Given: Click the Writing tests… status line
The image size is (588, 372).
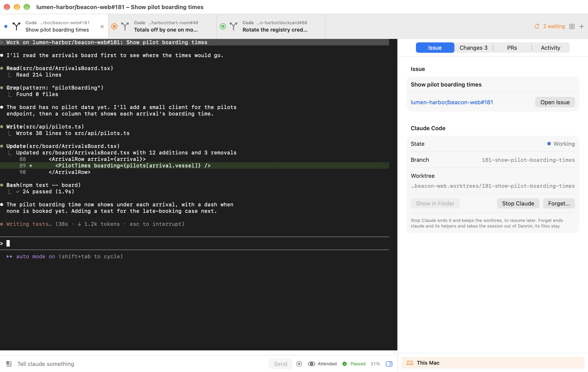Looking at the screenshot, I should tap(92, 224).
